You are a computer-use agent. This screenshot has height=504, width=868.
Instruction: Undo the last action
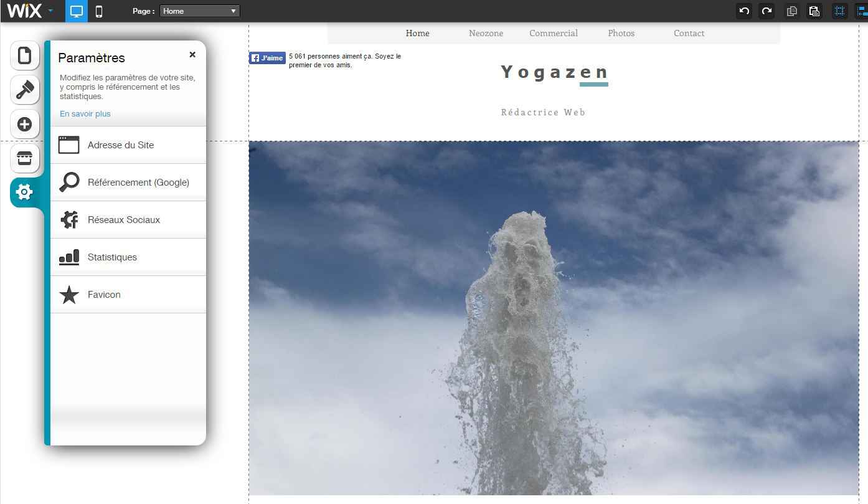coord(743,11)
